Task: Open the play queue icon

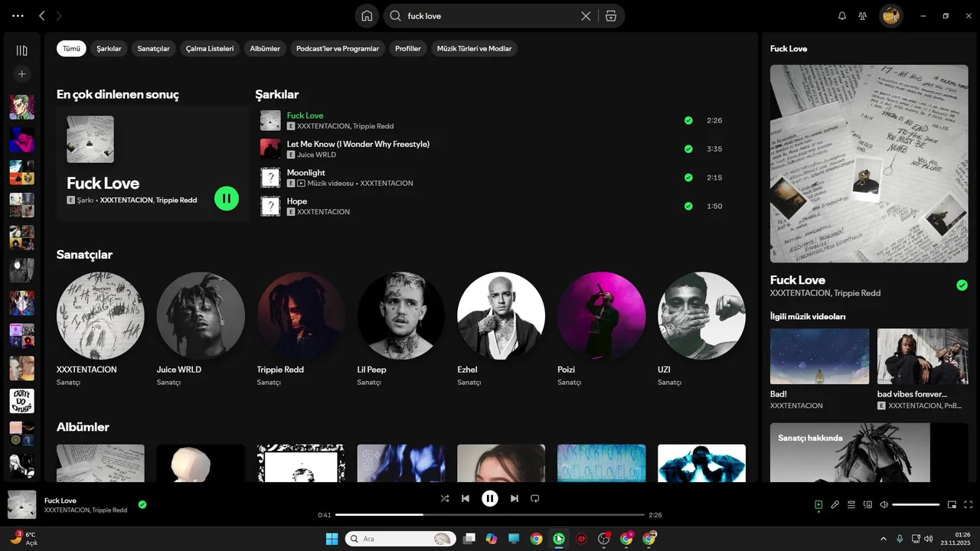Action: (851, 504)
